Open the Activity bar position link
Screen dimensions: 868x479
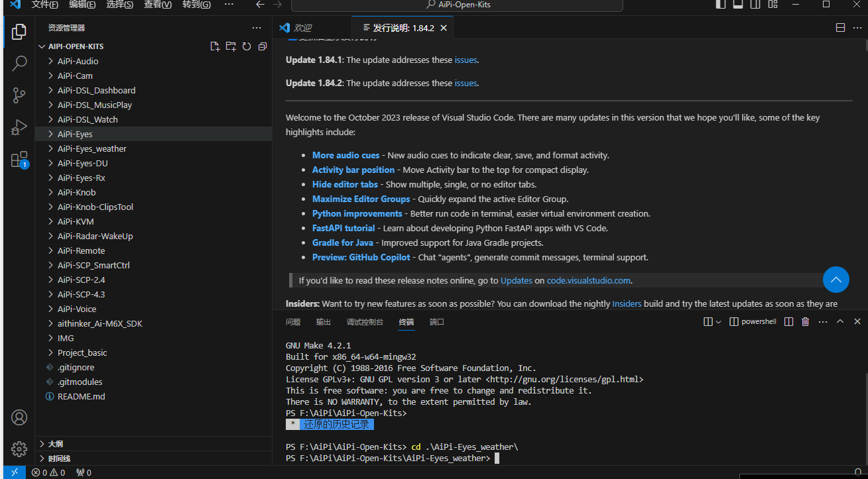(x=353, y=170)
